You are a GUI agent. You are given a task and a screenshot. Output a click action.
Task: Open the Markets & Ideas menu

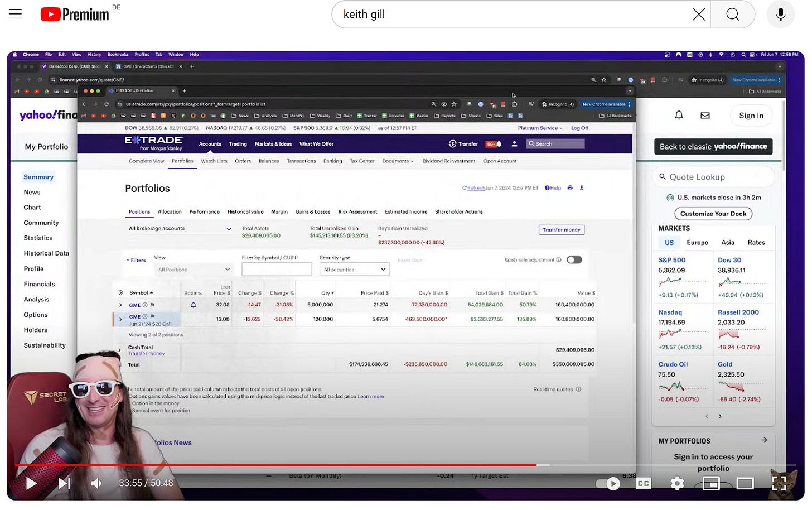click(273, 144)
